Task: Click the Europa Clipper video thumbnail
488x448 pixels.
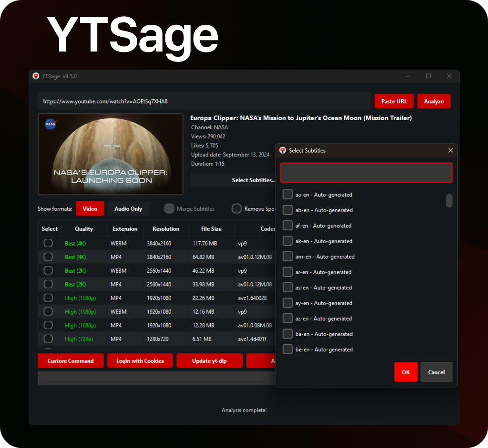Action: 111,154
